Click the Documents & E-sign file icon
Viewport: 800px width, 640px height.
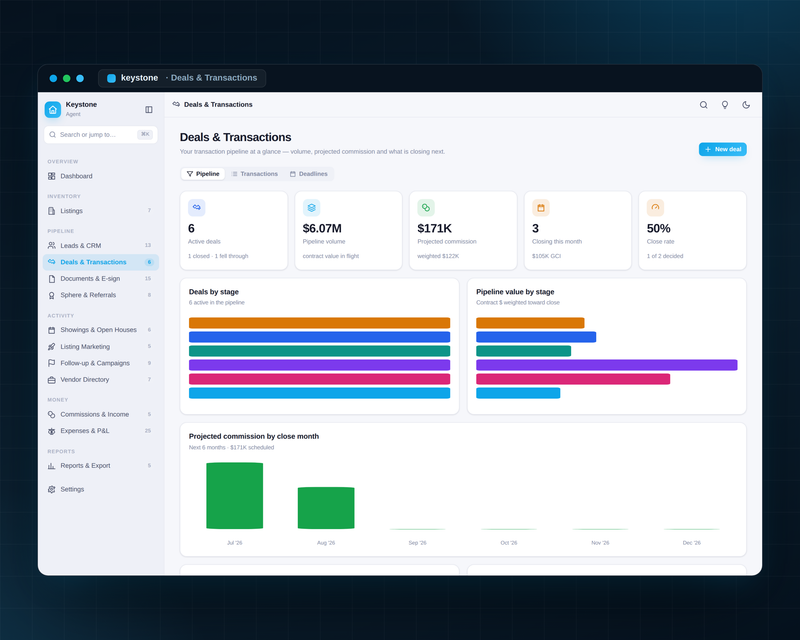52,279
